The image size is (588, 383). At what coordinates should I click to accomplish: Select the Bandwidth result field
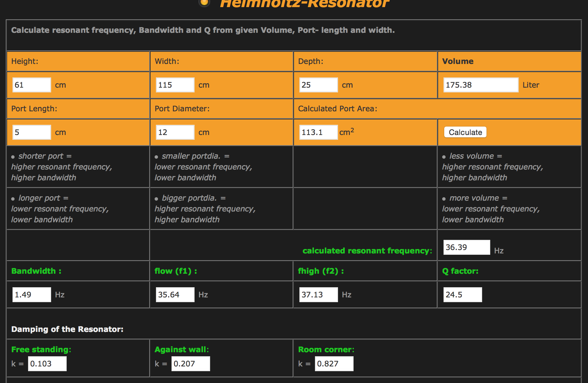[x=31, y=295]
